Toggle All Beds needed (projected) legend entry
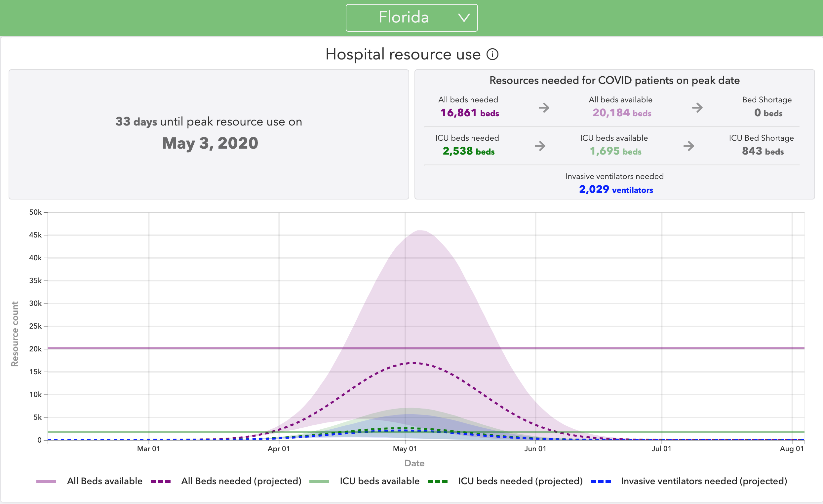This screenshot has width=823, height=504. 241,481
